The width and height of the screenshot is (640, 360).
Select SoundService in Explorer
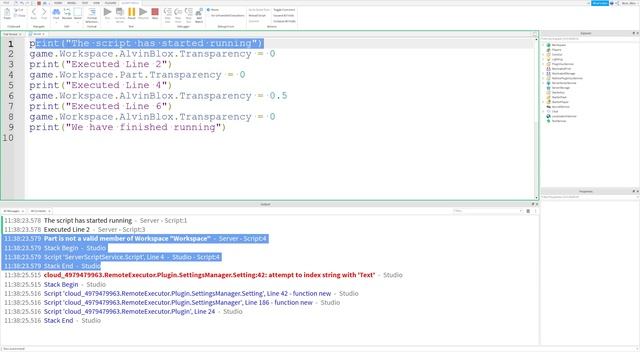[560, 107]
